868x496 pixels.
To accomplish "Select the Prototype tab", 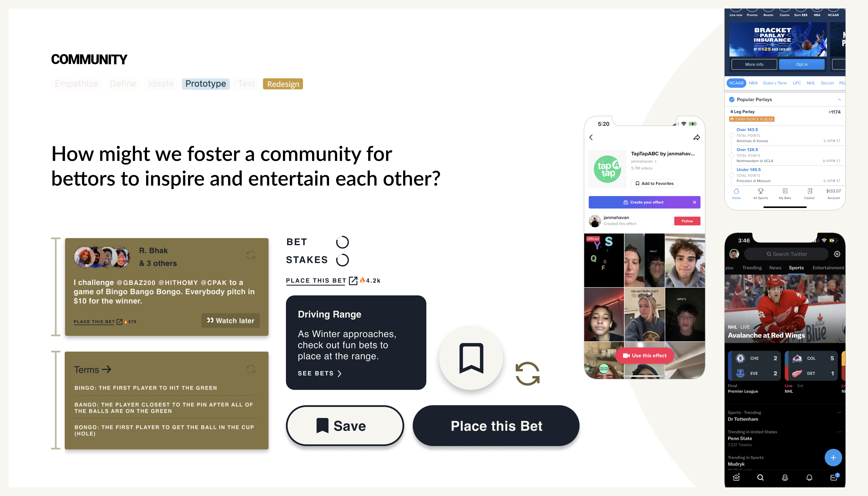I will pos(206,83).
